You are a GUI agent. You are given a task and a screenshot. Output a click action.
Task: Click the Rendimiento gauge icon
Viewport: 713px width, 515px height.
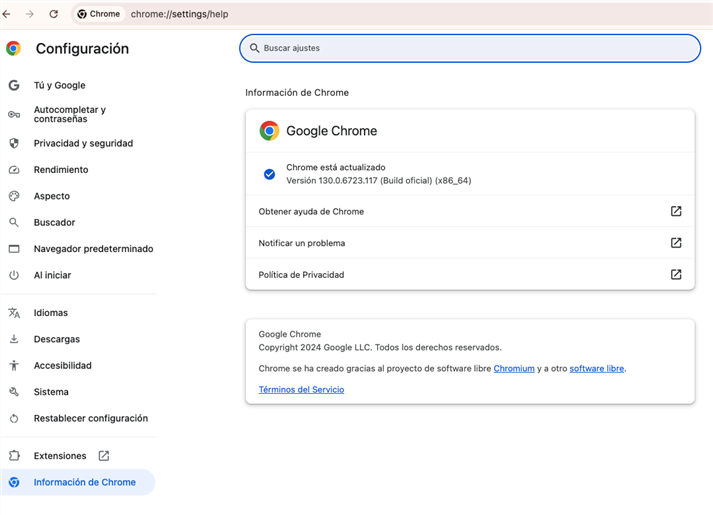(14, 170)
